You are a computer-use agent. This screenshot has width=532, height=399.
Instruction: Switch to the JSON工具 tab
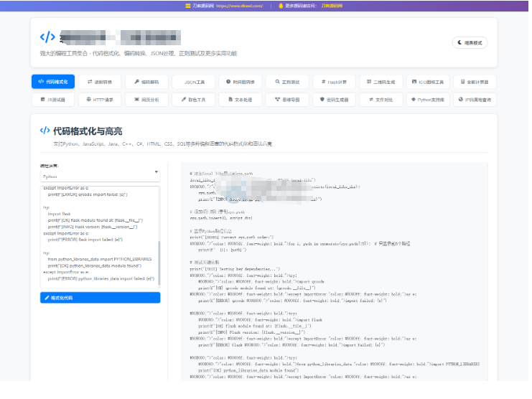(194, 82)
